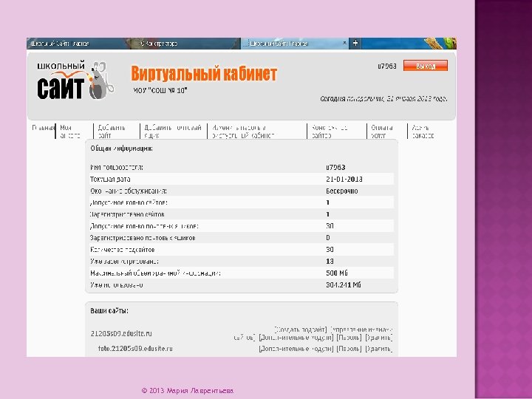Click the 304.241 Мб used storage value
Viewport: 532px width, 399px height.
pos(344,285)
